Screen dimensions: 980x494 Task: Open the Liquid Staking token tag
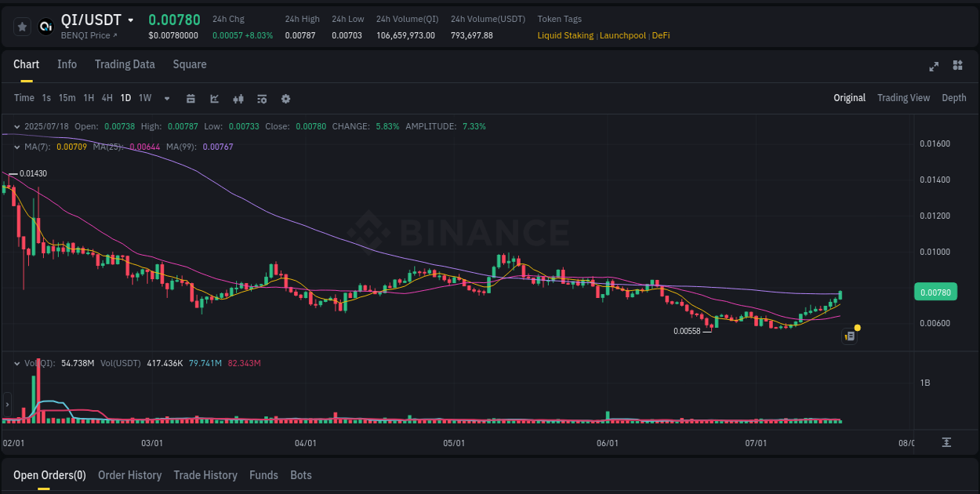coord(565,35)
